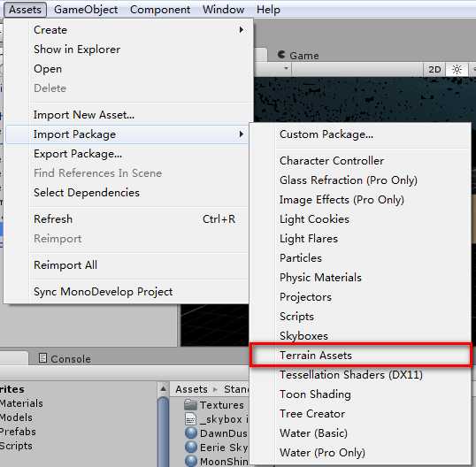Click the project sidebar scrollbar thumb
This screenshot has height=467, width=476.
pyautogui.click(x=163, y=431)
